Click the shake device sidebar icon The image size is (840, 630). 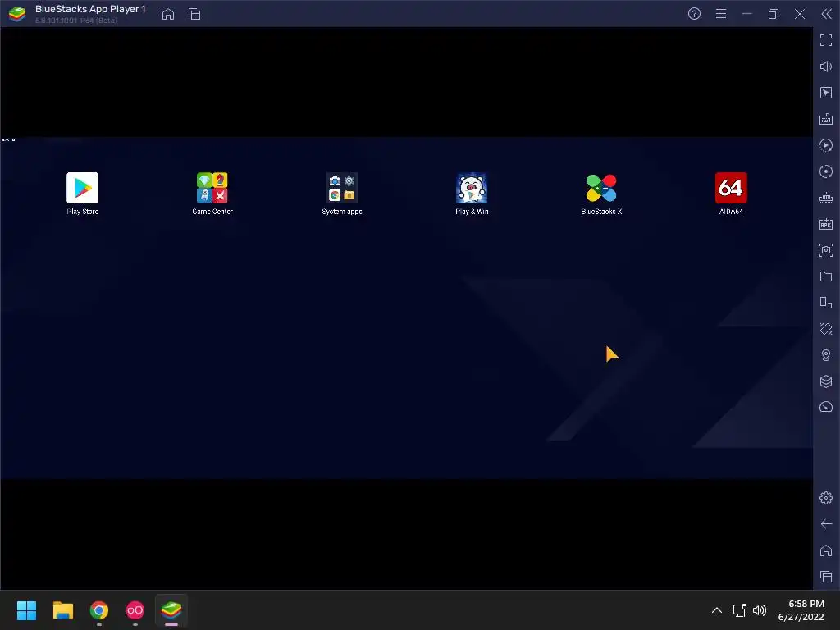click(826, 329)
